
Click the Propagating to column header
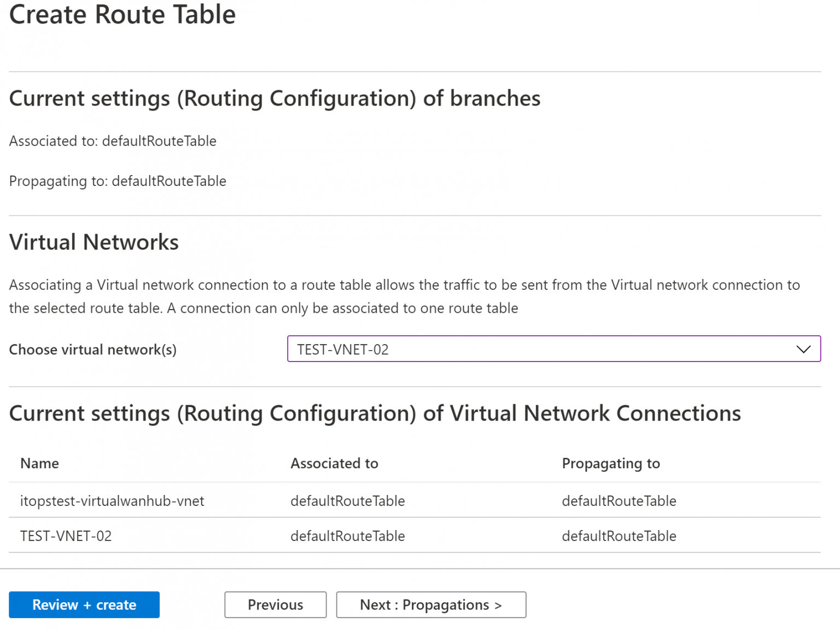pyautogui.click(x=611, y=463)
